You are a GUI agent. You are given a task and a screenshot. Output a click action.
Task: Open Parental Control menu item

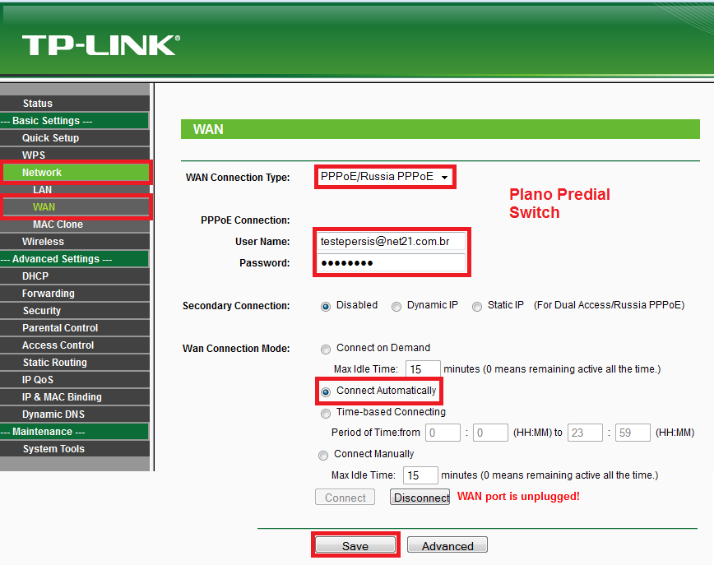click(75, 328)
